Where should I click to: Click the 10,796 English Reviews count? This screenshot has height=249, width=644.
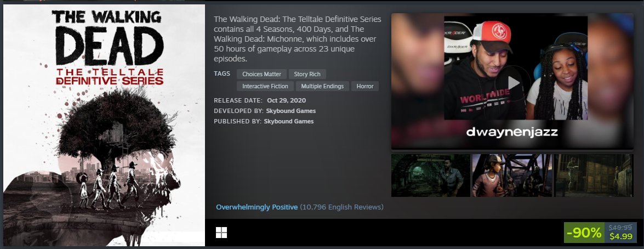click(x=341, y=207)
